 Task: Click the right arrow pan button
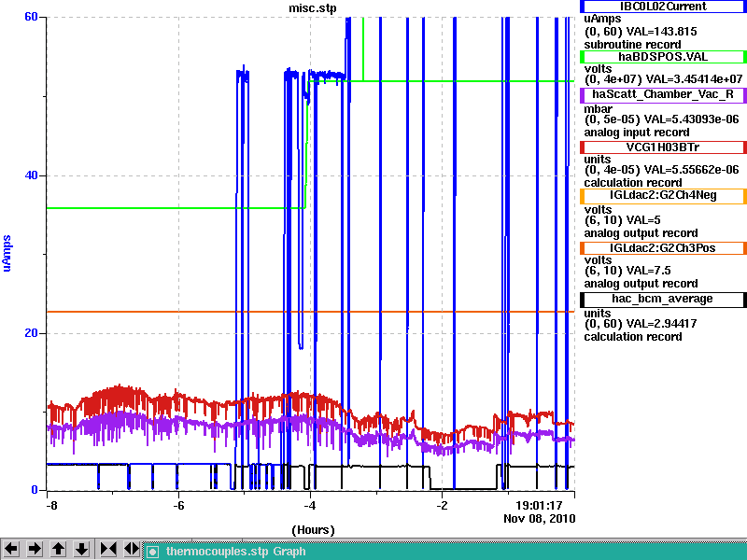35,549
